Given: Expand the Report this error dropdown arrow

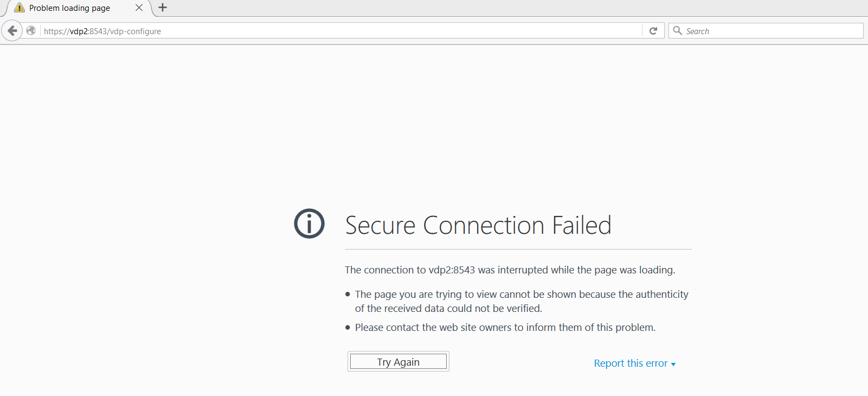Looking at the screenshot, I should coord(674,364).
